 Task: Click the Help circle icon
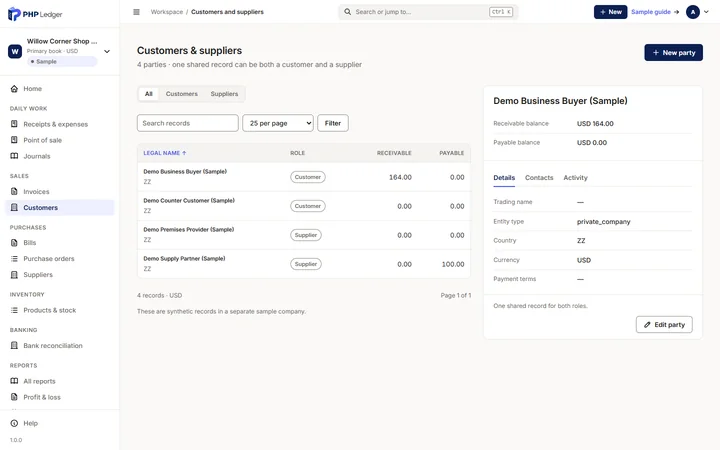tap(14, 423)
